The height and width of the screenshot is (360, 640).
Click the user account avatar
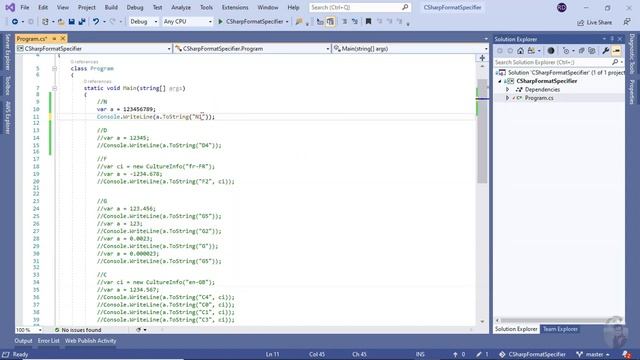coord(562,8)
